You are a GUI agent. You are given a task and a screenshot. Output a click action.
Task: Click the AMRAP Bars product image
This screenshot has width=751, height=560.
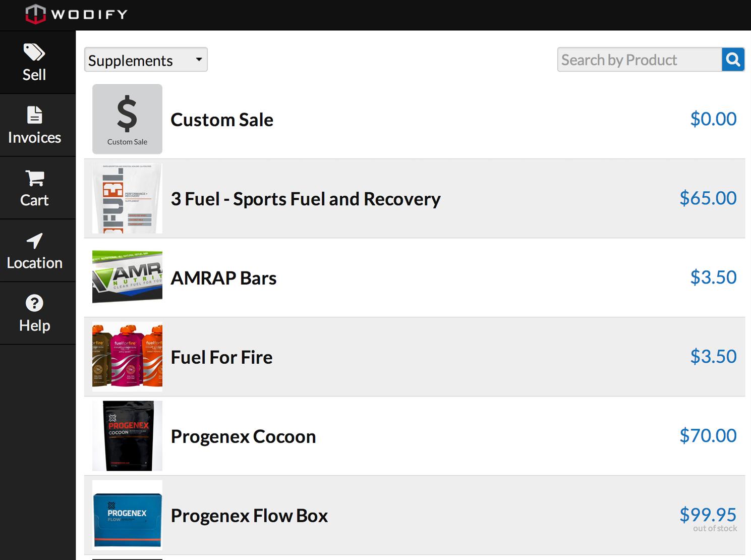click(127, 277)
